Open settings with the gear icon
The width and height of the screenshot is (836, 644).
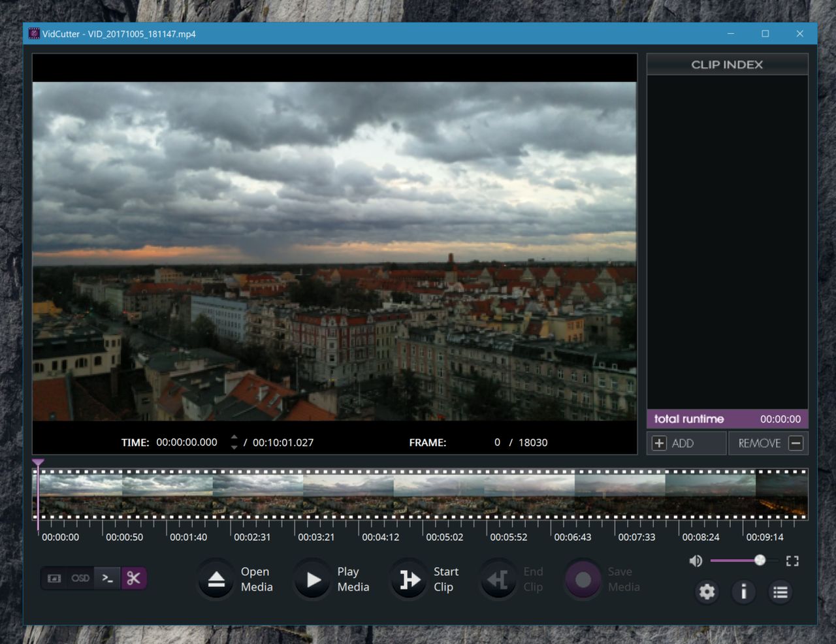pos(707,592)
